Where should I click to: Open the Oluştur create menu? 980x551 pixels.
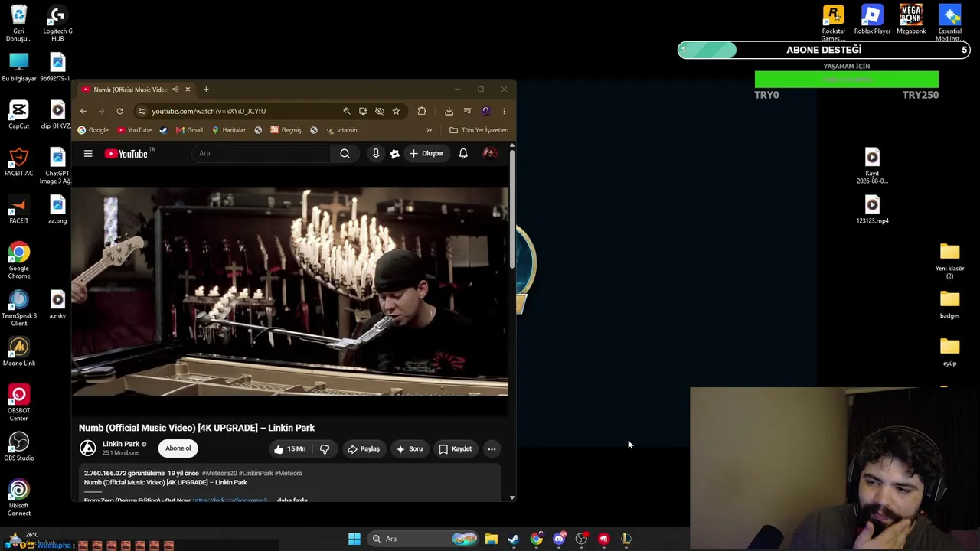[x=426, y=153]
